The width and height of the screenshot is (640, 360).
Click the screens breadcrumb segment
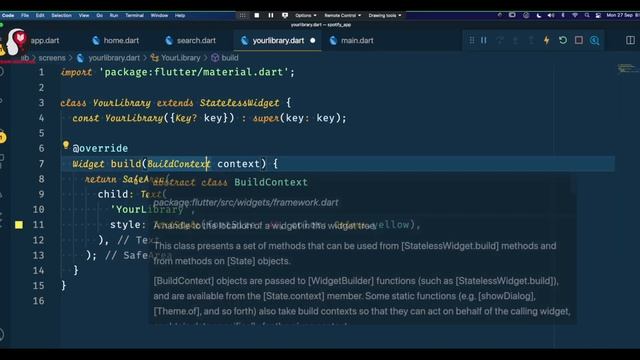(x=52, y=58)
